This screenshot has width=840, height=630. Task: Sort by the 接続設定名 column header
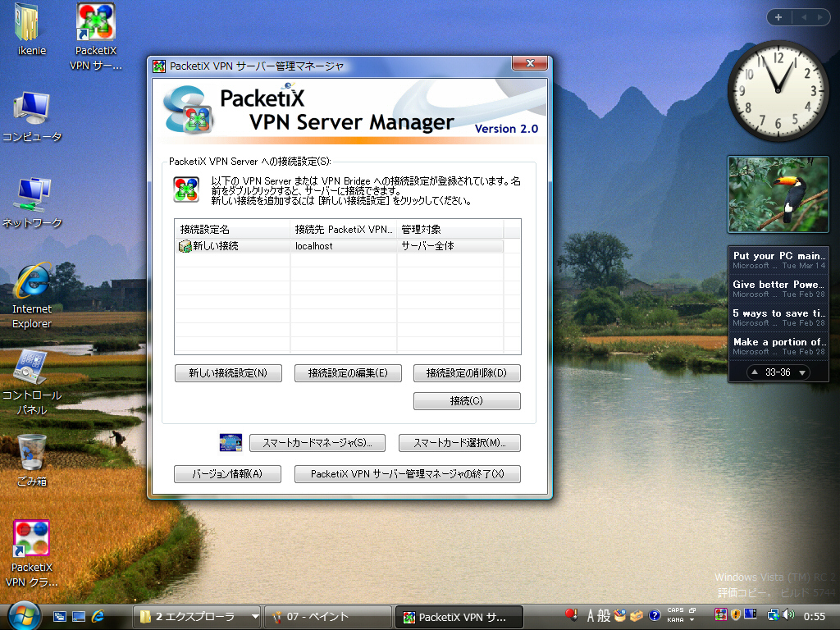pos(232,229)
